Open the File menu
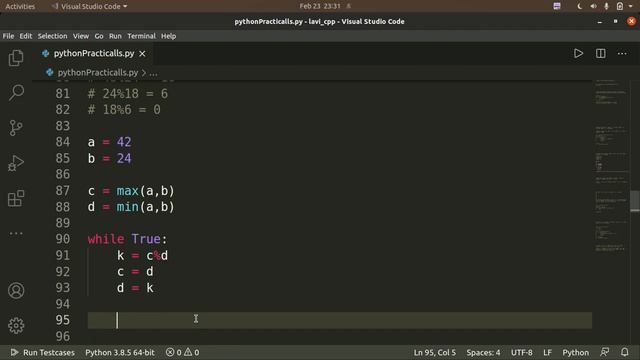The width and height of the screenshot is (640, 360). coord(8,36)
